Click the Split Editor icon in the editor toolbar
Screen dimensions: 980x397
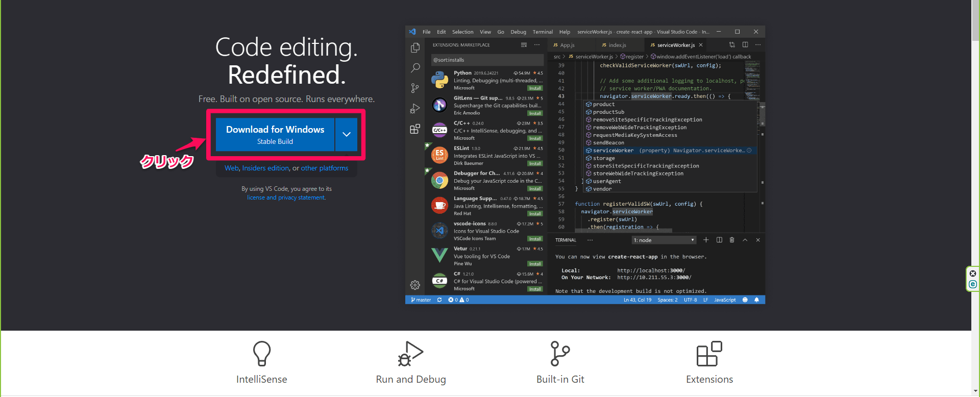tap(745, 45)
